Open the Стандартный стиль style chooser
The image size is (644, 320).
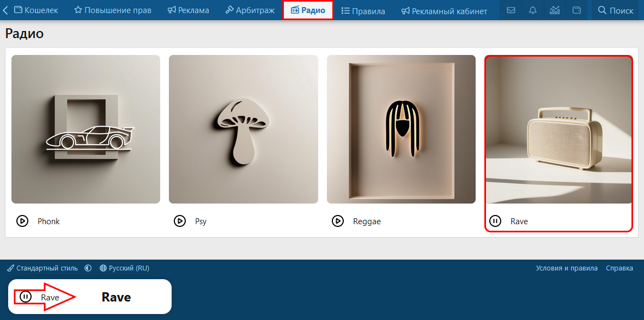42,268
